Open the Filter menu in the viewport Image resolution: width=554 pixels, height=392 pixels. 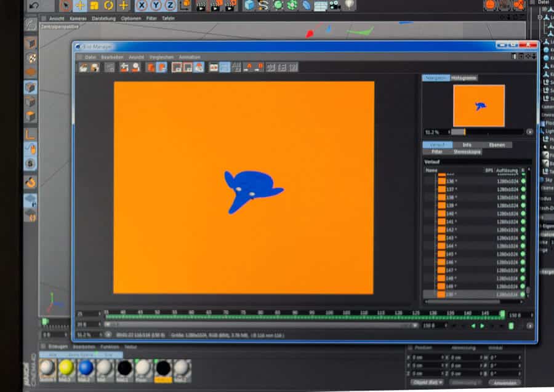(151, 18)
